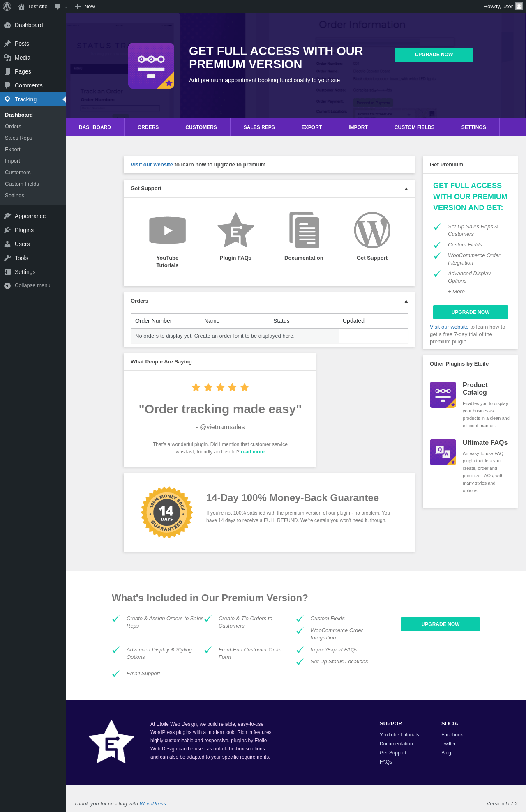Screen dimensions: 526x812
Task: Open the Twitter footer link
Action: [448, 744]
